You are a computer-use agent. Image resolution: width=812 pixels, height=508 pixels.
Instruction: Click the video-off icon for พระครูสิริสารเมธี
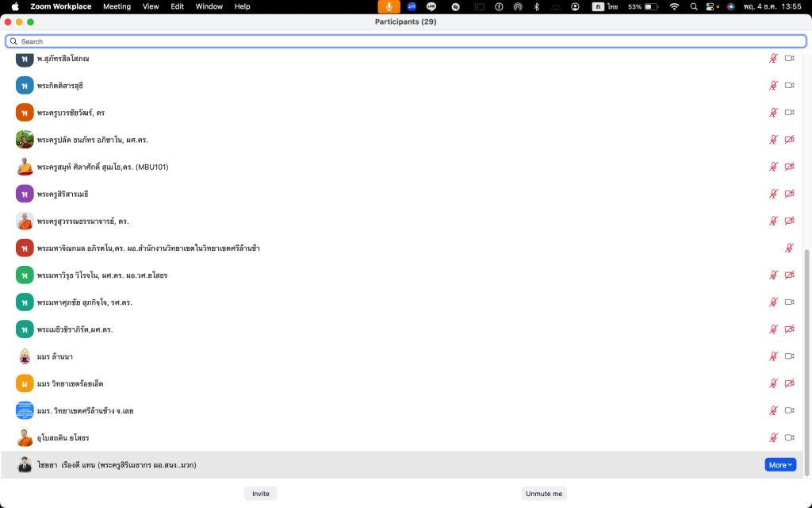coord(789,194)
